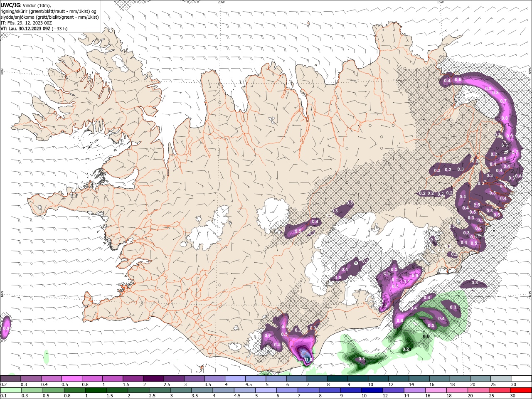Image resolution: width=532 pixels, height=399 pixels.
Task: Click the '0.9' value on the far-west purple blob
Action: [6, 328]
